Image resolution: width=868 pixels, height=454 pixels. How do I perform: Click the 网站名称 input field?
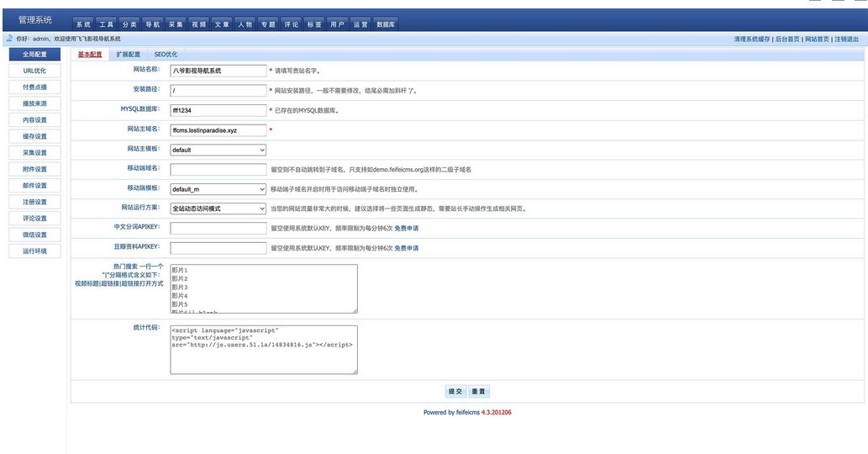pyautogui.click(x=218, y=71)
